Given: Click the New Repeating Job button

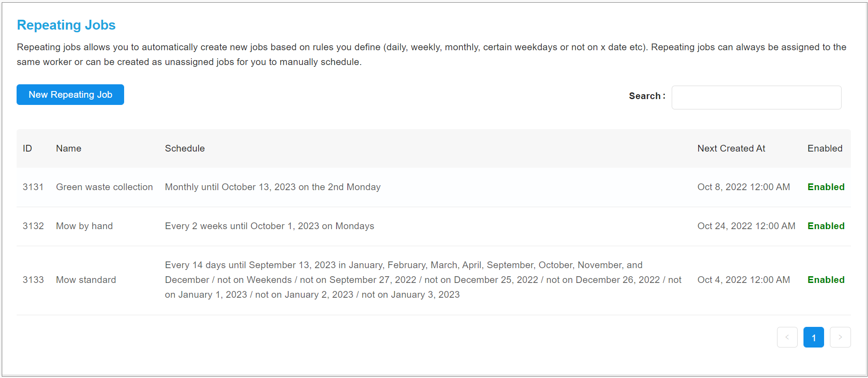Looking at the screenshot, I should click(70, 95).
